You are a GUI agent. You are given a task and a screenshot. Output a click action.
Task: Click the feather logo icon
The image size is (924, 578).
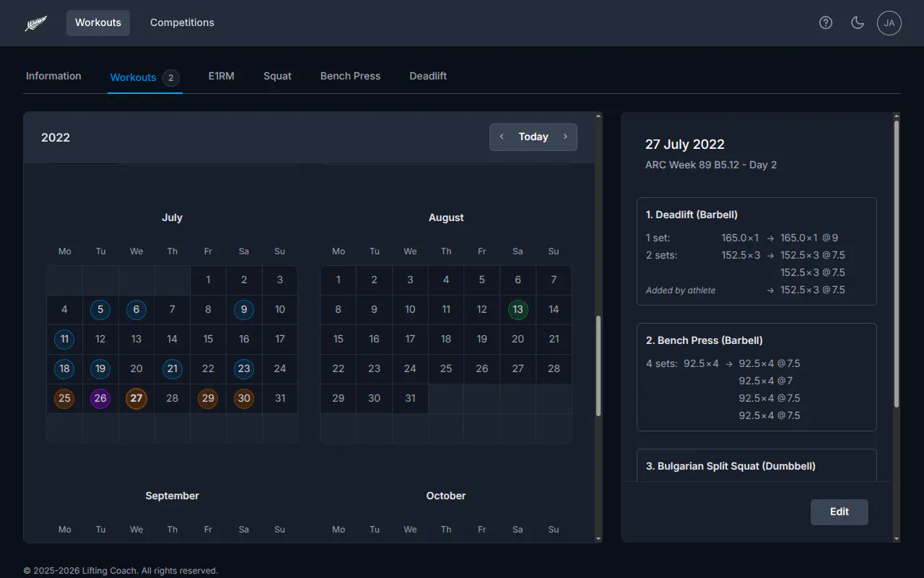[36, 23]
